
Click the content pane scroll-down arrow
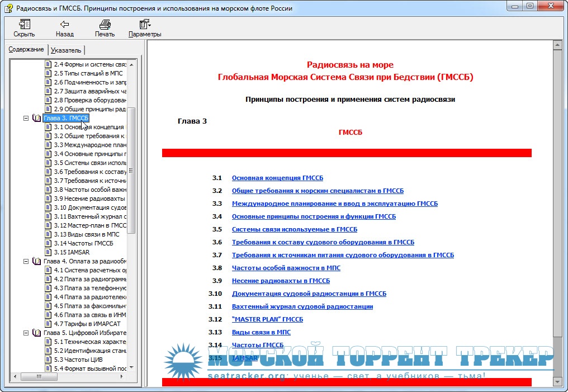pos(557,381)
